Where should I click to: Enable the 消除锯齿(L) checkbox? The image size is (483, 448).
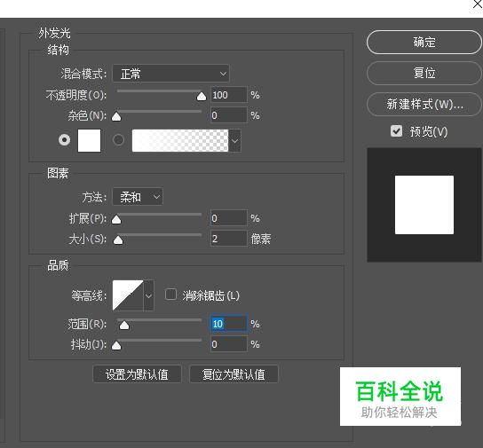tap(170, 295)
